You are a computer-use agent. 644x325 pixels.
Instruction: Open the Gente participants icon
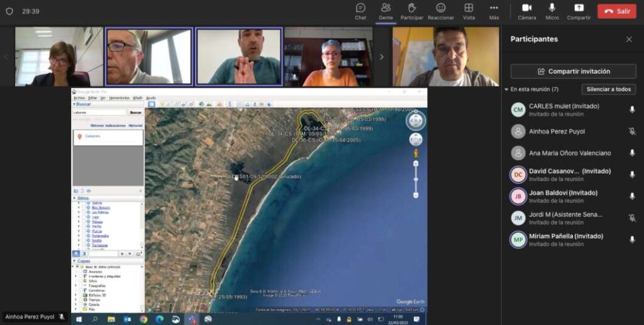pyautogui.click(x=386, y=11)
